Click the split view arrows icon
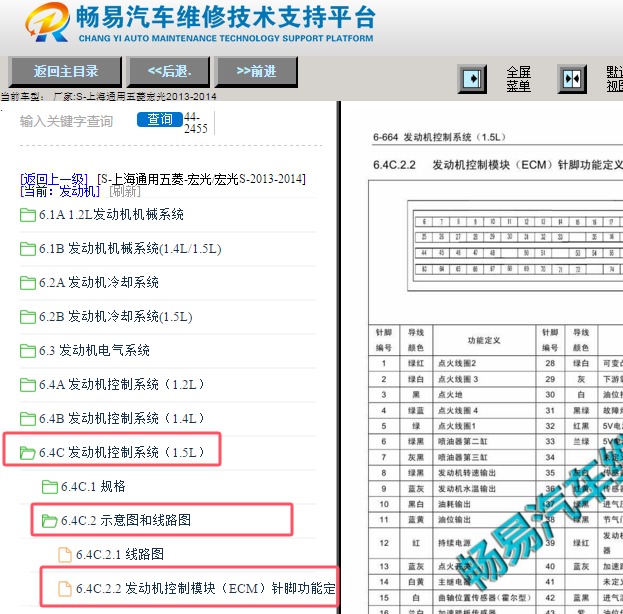Screen dimensions: 623x614 coord(572,79)
